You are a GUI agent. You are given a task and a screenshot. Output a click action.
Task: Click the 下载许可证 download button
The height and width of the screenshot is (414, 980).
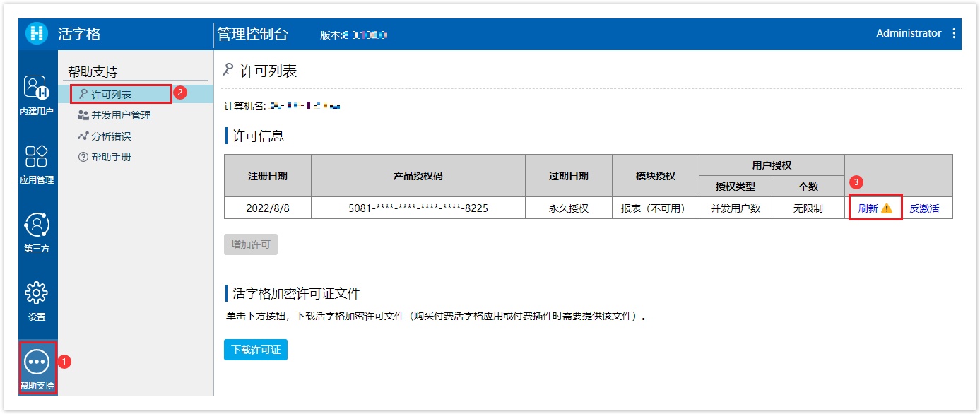256,350
